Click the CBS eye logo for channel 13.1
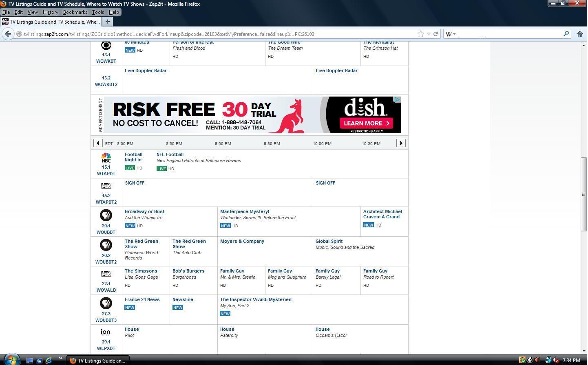Screen dimensions: 588x365 pyautogui.click(x=106, y=45)
